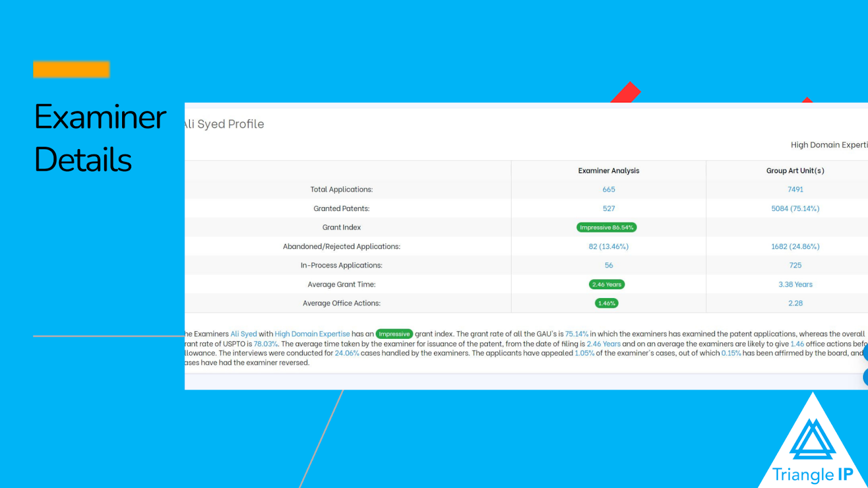Open the Ali Syed link in summary paragraph

[244, 334]
